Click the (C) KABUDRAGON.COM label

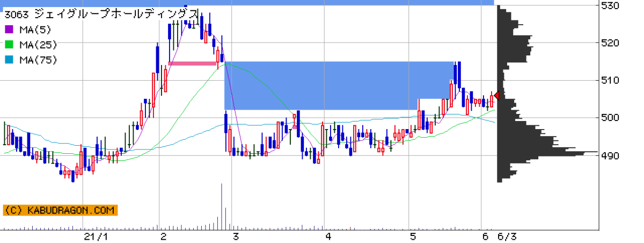tap(61, 210)
